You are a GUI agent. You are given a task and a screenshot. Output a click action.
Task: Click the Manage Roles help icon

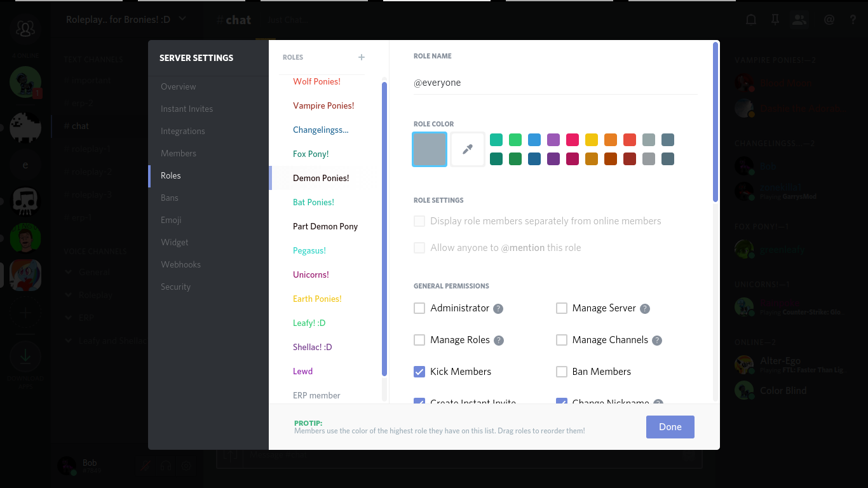[x=499, y=341]
